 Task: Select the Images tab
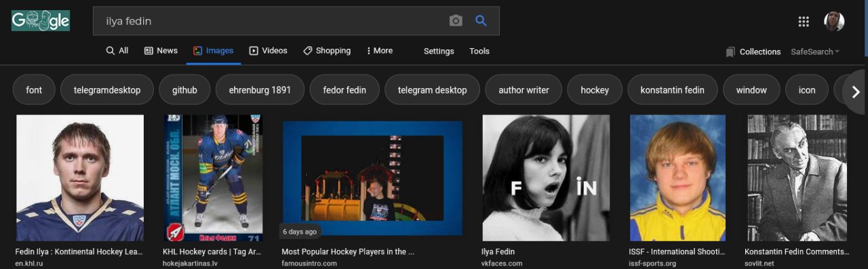[x=213, y=51]
